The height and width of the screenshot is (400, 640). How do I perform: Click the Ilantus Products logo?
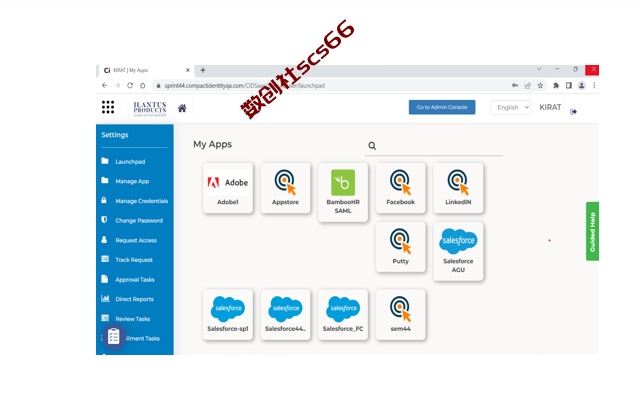150,108
